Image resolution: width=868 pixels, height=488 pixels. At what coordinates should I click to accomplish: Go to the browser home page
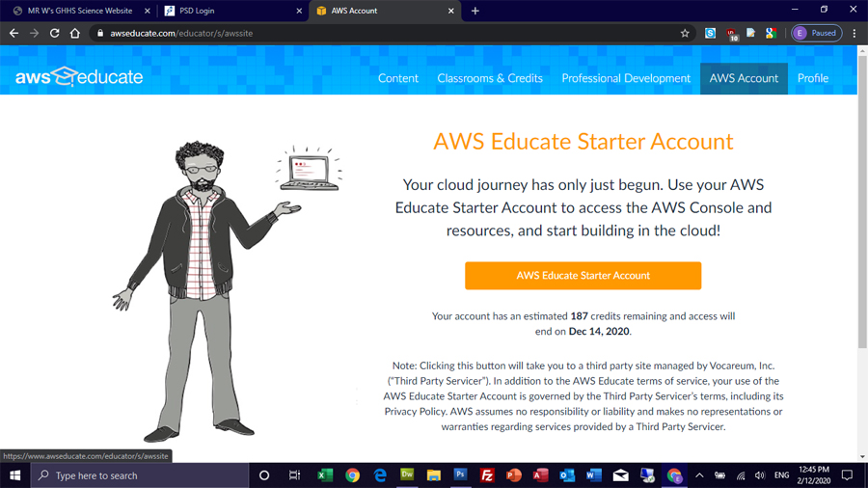click(75, 33)
